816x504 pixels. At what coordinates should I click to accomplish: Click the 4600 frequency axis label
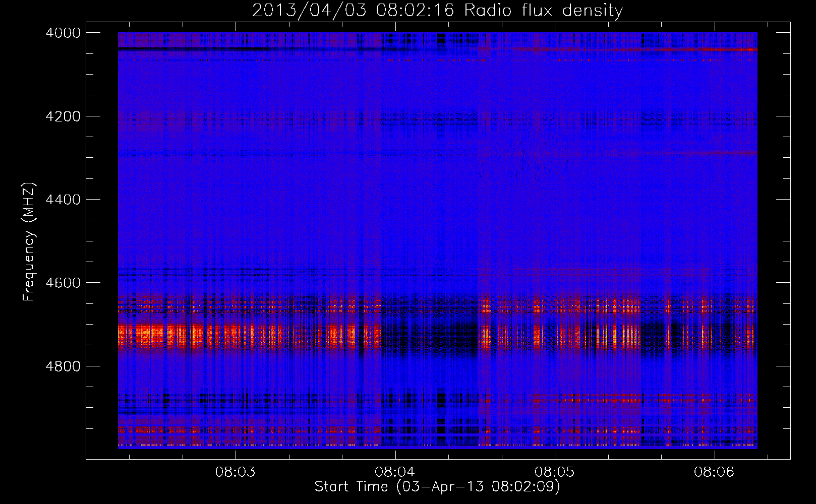click(63, 283)
